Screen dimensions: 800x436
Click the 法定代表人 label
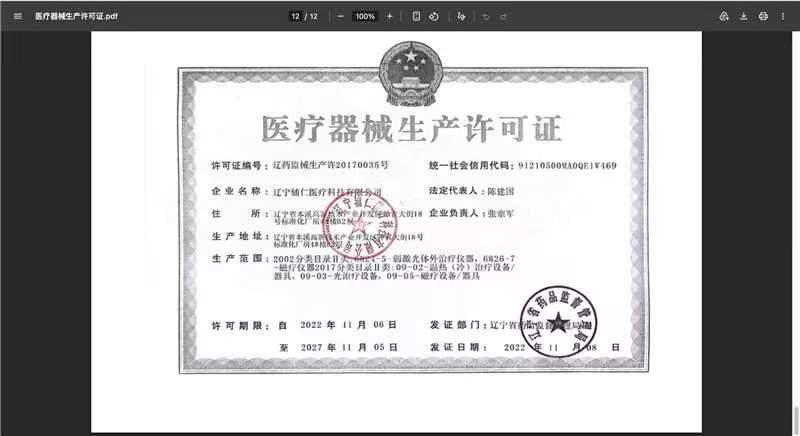(453, 191)
